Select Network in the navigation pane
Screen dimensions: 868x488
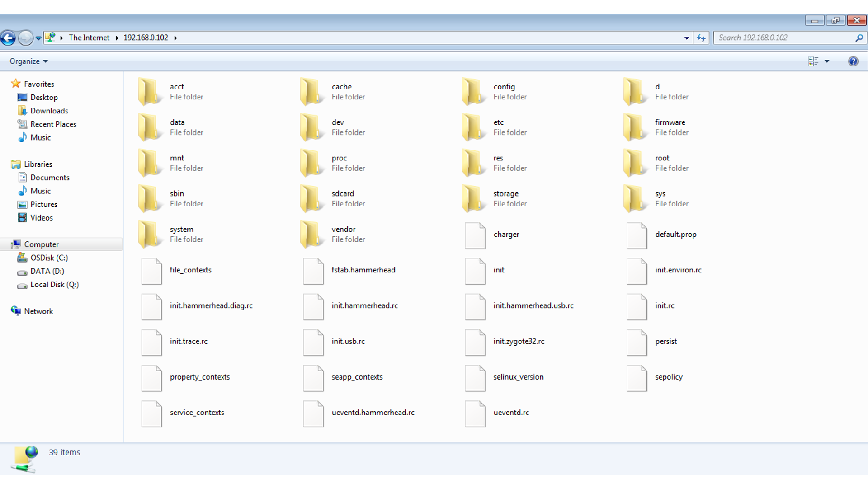tap(39, 311)
